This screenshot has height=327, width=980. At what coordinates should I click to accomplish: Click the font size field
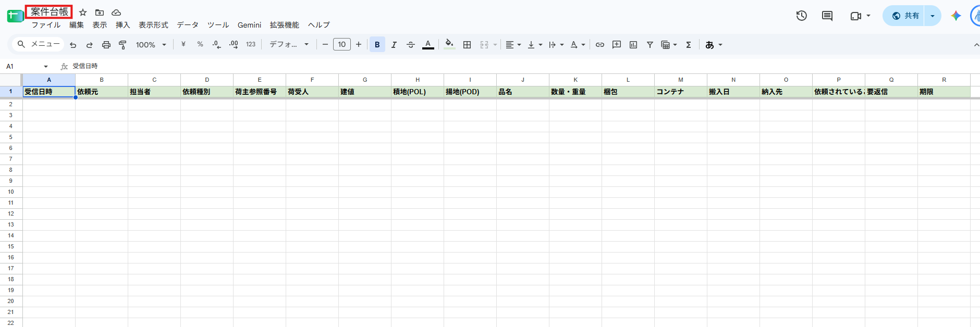pyautogui.click(x=342, y=45)
